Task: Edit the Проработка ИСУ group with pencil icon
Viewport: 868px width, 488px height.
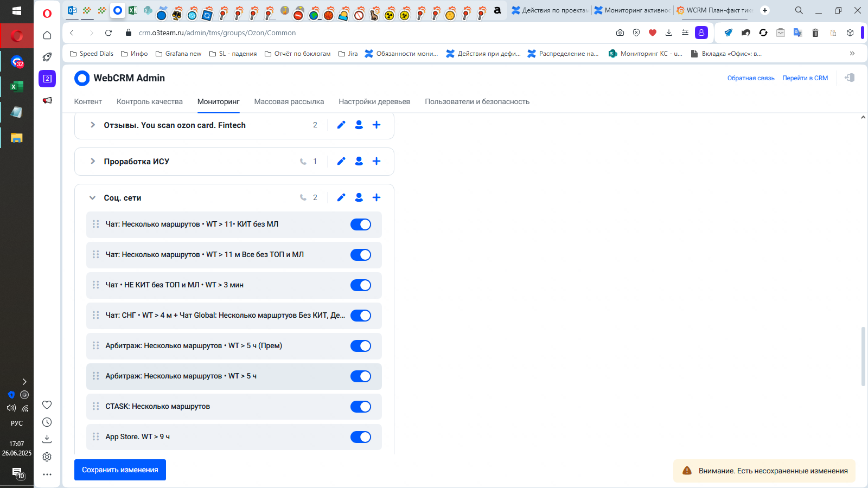Action: click(x=341, y=161)
